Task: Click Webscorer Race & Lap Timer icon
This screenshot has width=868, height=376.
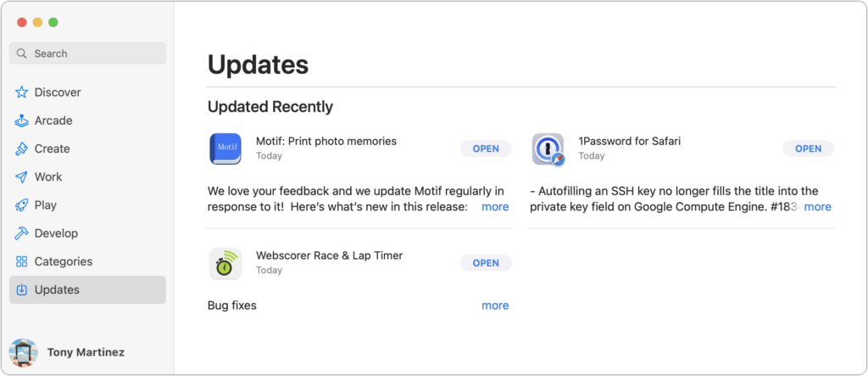Action: [x=225, y=263]
